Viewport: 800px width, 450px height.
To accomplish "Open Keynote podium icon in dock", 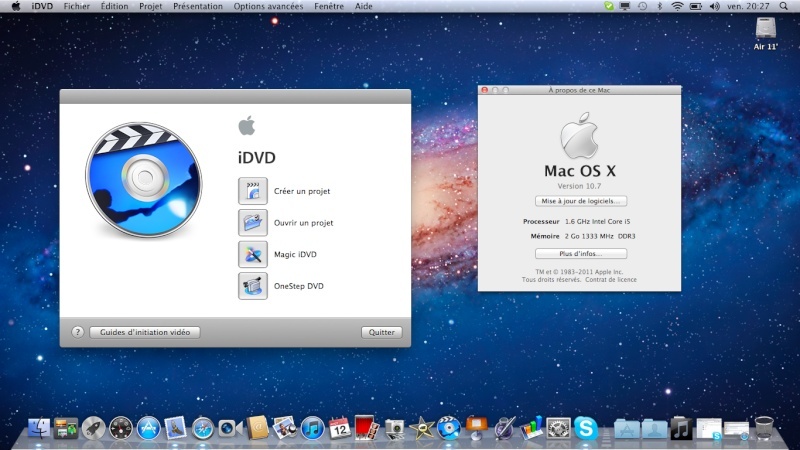I will 477,428.
